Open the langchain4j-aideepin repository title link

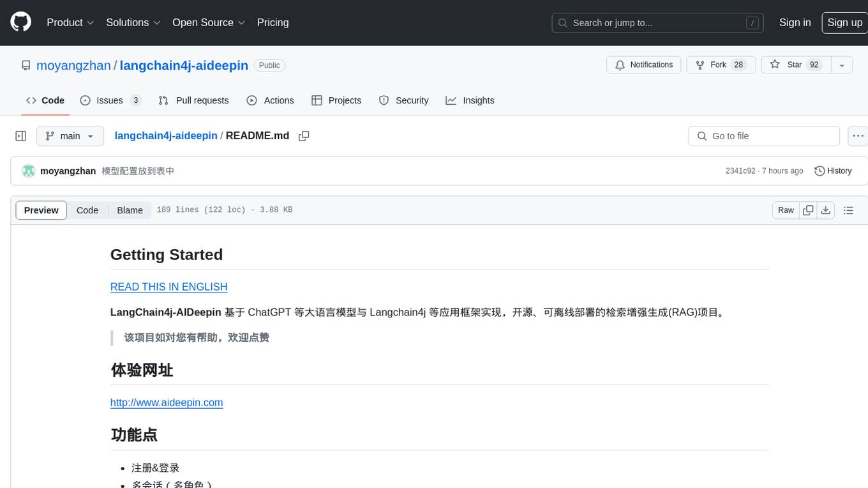click(184, 65)
